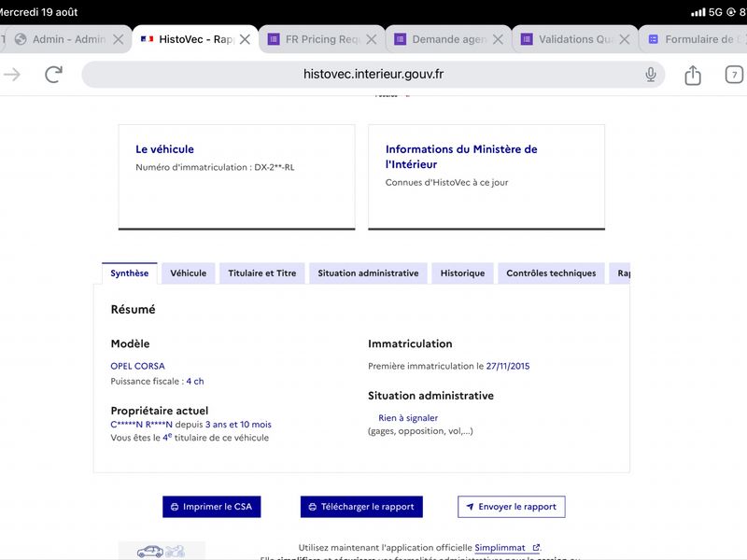Reload the page with refresh icon

(x=53, y=75)
